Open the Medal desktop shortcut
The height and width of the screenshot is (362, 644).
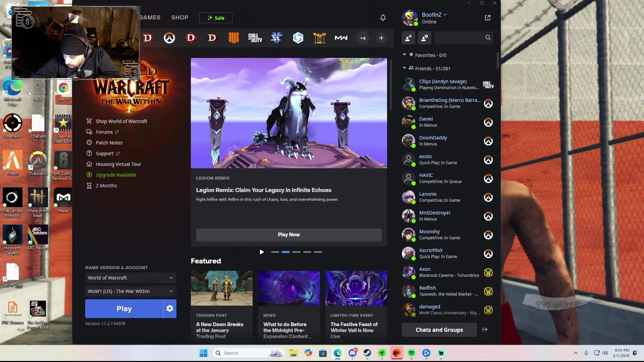tap(63, 200)
